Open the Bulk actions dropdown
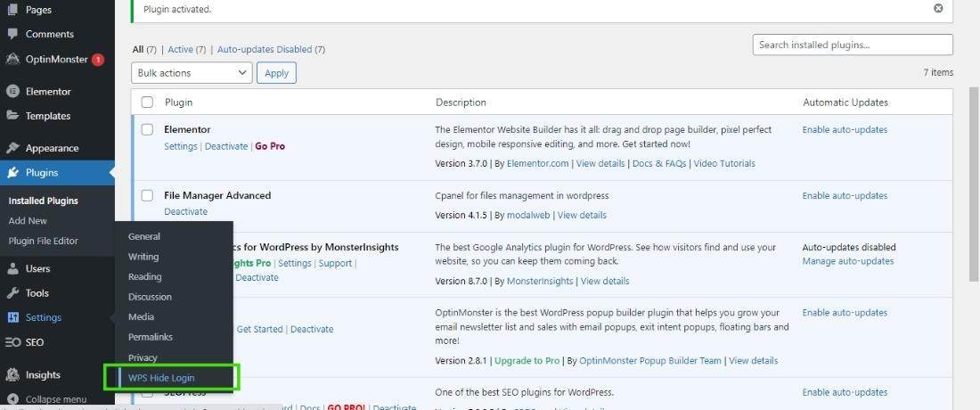Screen dimensions: 980x410 click(x=192, y=72)
